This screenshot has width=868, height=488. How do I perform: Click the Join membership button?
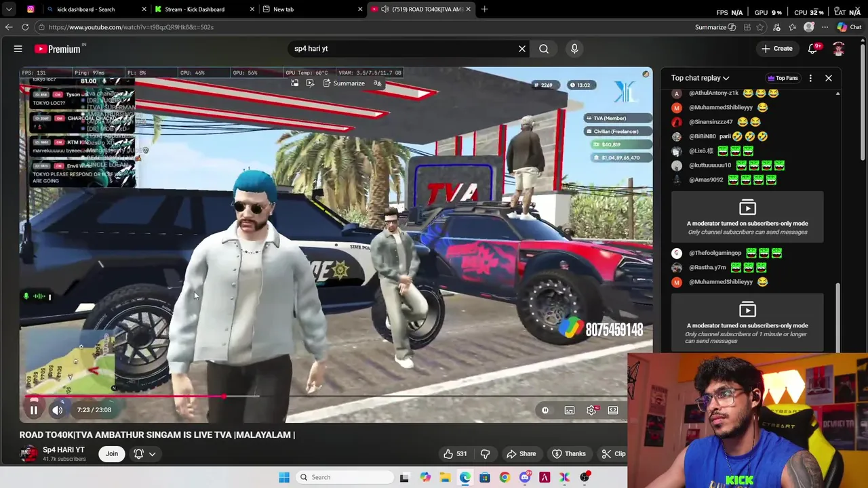point(112,454)
